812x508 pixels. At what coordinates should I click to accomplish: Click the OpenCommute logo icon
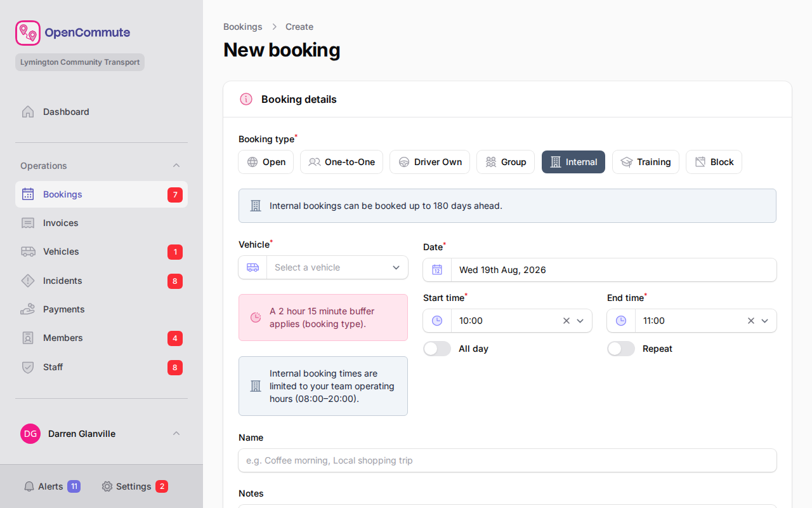[x=28, y=33]
